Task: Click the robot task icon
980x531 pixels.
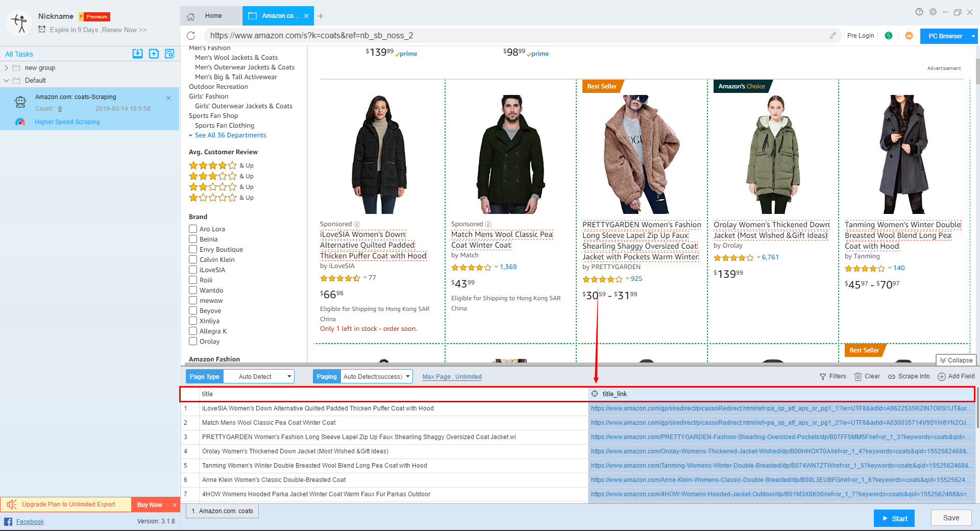Action: [20, 102]
